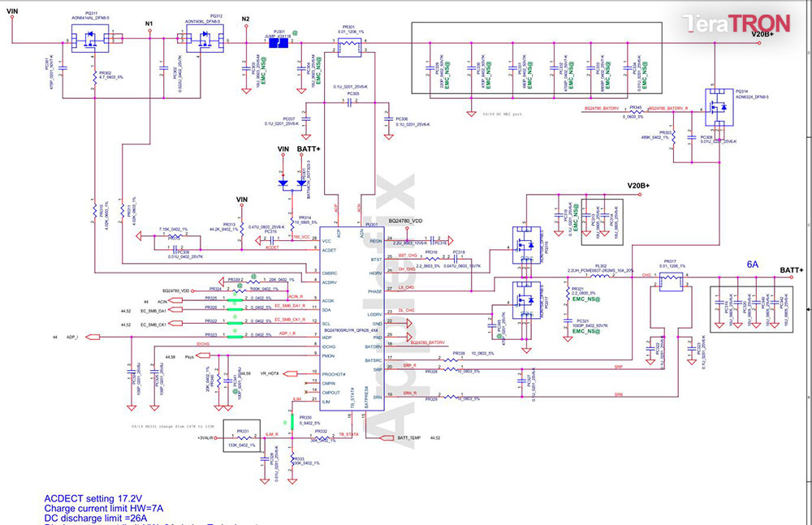812x525 pixels.
Task: Click the PR331 resistor box
Action: point(241,436)
